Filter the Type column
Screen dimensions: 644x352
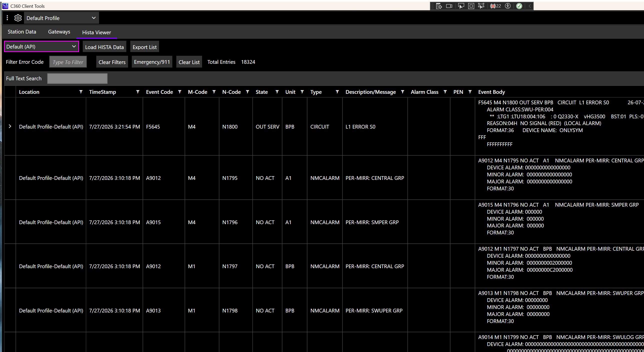point(337,92)
